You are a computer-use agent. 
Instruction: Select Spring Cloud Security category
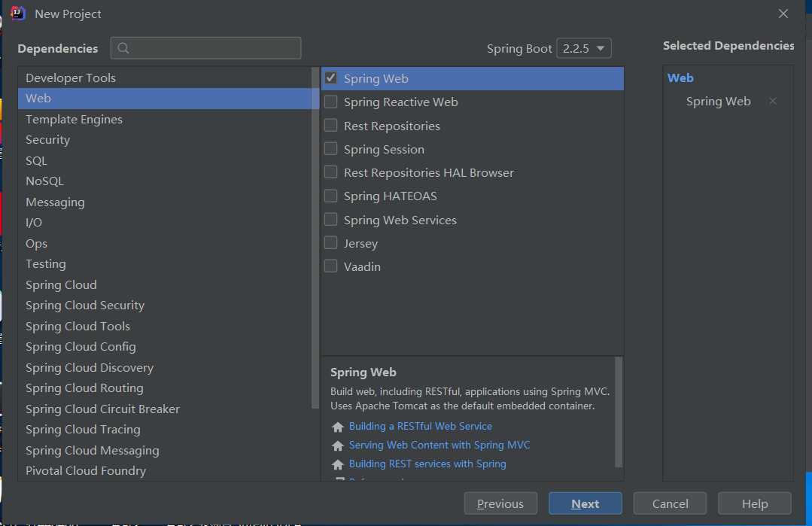pos(165,306)
